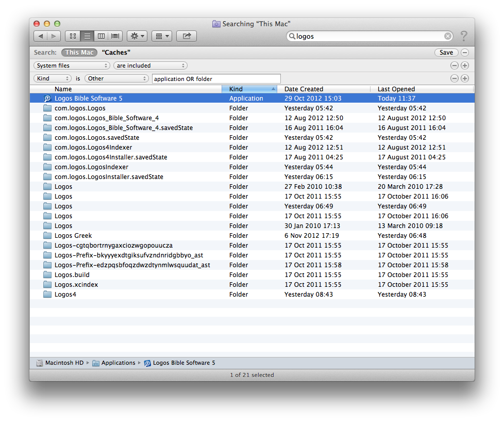Sort by Last Opened column header
Viewport: 504px width, 422px height.
click(422, 89)
